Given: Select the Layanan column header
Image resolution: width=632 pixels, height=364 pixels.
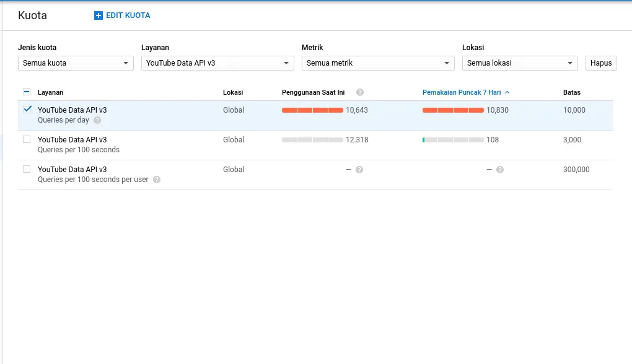Looking at the screenshot, I should point(50,92).
